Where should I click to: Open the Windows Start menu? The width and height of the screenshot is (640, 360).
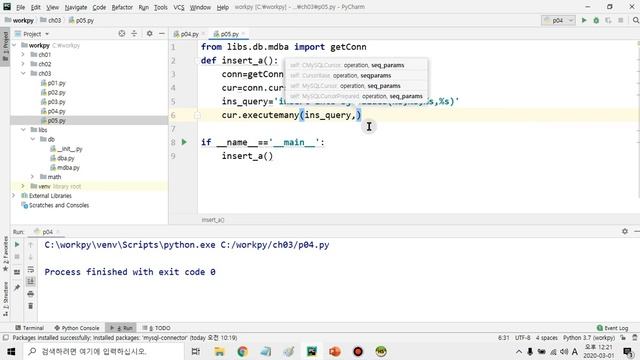coord(11,351)
